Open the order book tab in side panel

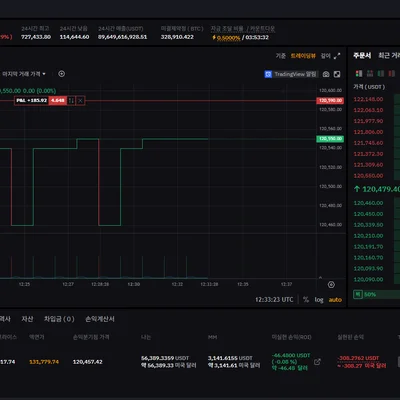tap(362, 56)
